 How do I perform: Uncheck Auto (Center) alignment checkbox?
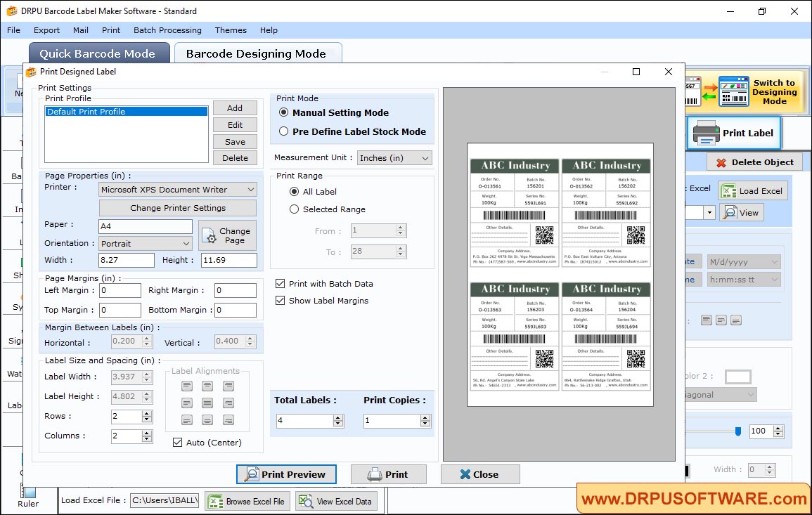point(178,443)
